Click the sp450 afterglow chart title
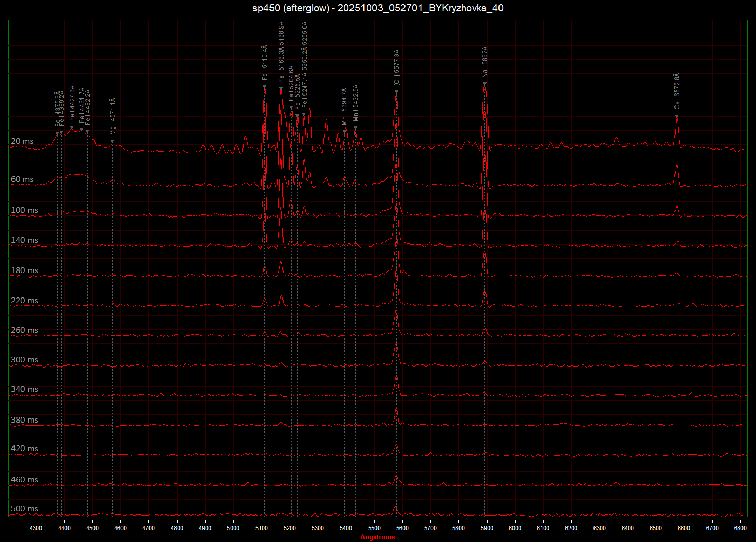 coord(377,8)
